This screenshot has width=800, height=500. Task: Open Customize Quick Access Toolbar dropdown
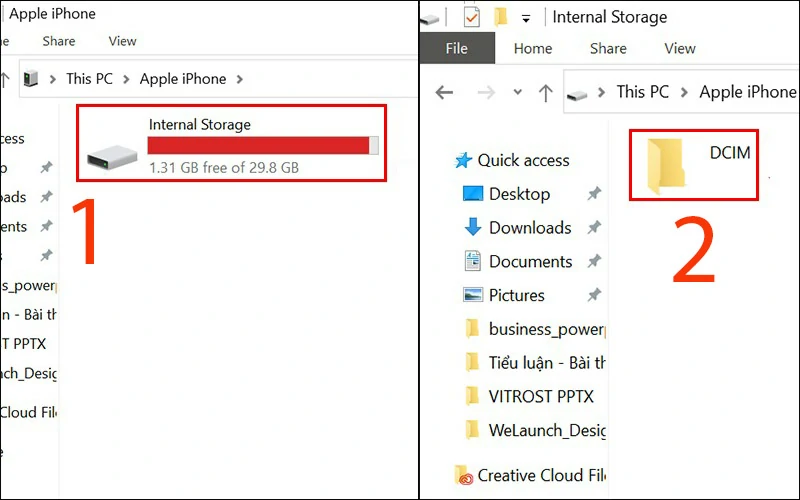(x=526, y=19)
